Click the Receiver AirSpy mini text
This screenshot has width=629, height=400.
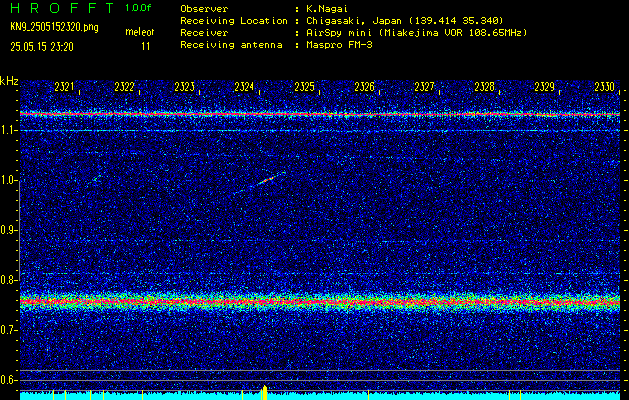click(416, 33)
